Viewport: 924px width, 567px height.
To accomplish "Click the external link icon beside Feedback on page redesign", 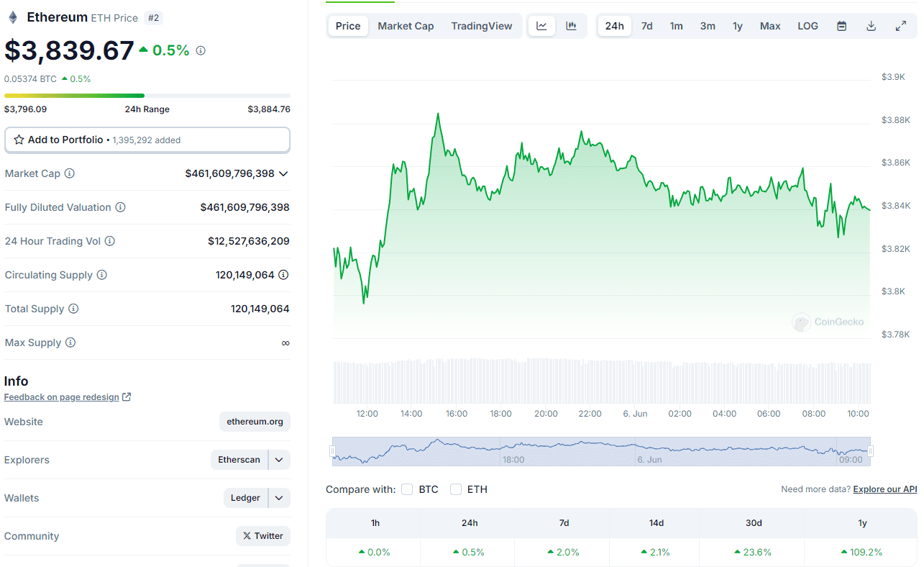I will (x=127, y=397).
